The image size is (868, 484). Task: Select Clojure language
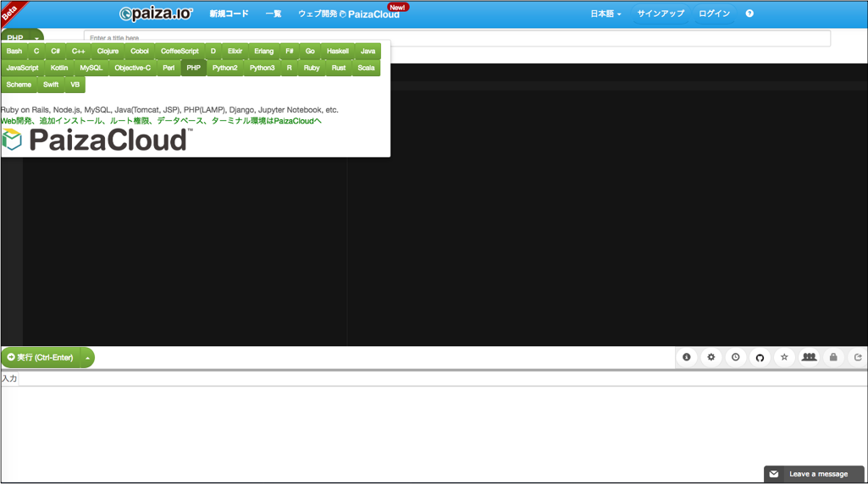click(108, 51)
